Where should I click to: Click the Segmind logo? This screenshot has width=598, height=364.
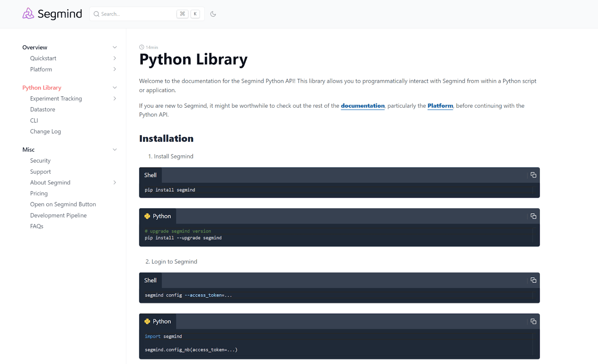coord(52,13)
